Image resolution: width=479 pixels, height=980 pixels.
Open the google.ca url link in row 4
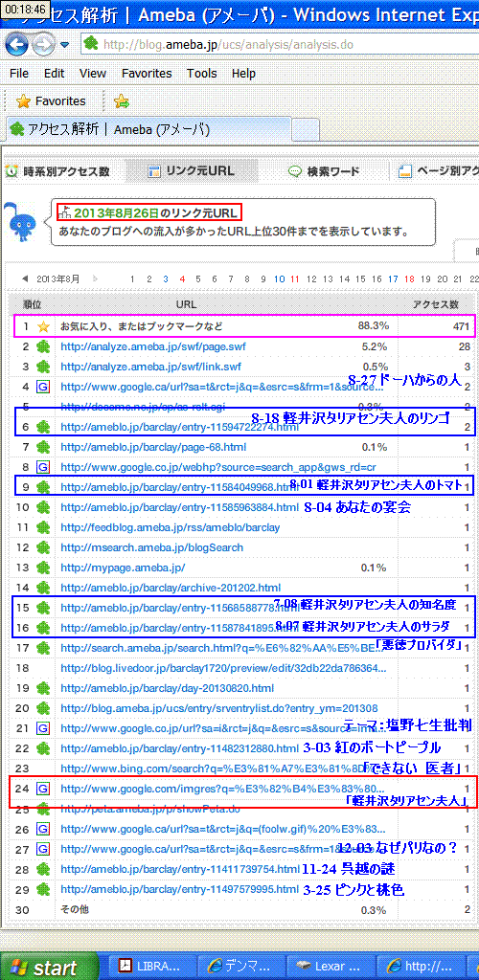pyautogui.click(x=221, y=387)
